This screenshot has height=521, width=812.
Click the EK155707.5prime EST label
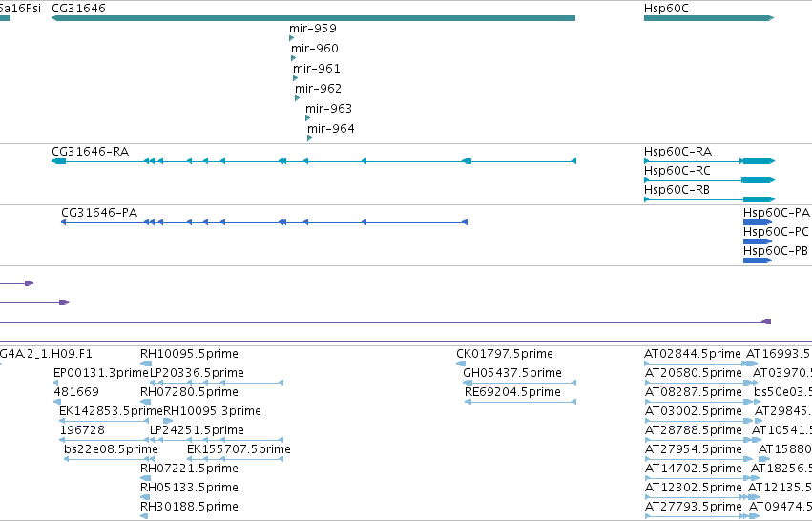[239, 449]
